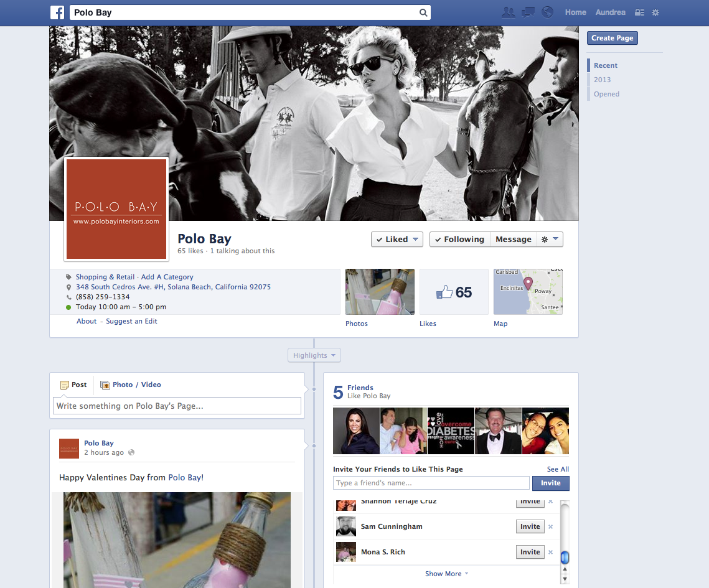The height and width of the screenshot is (588, 709).
Task: Click Polo Bay author name on post
Action: [98, 444]
